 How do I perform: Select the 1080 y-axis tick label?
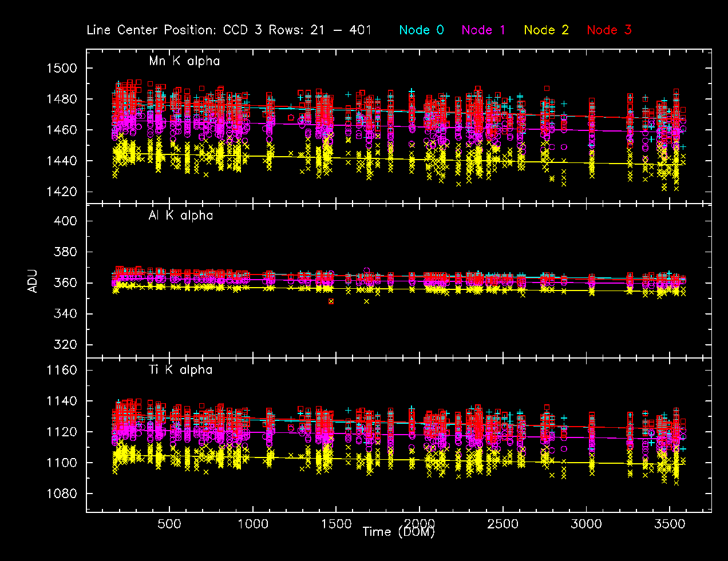tap(61, 494)
